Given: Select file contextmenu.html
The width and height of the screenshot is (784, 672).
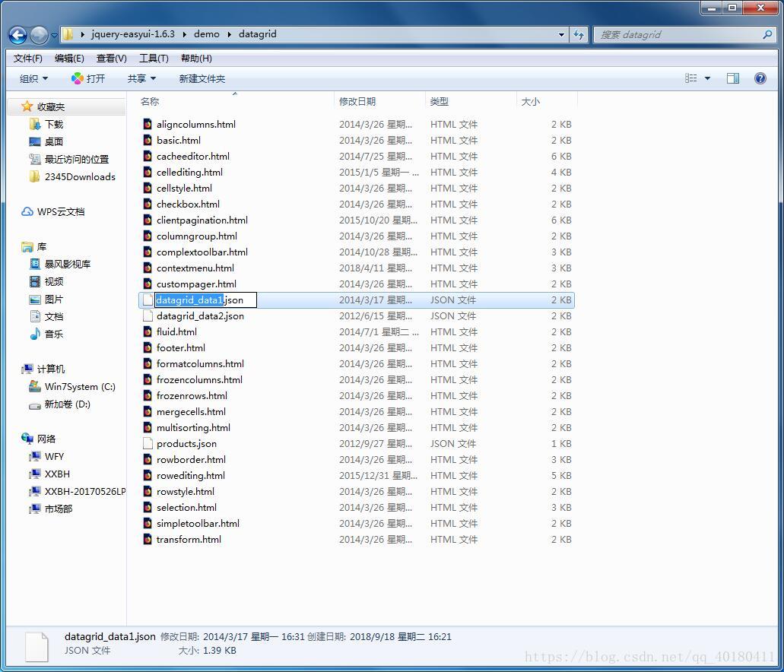Looking at the screenshot, I should (195, 268).
